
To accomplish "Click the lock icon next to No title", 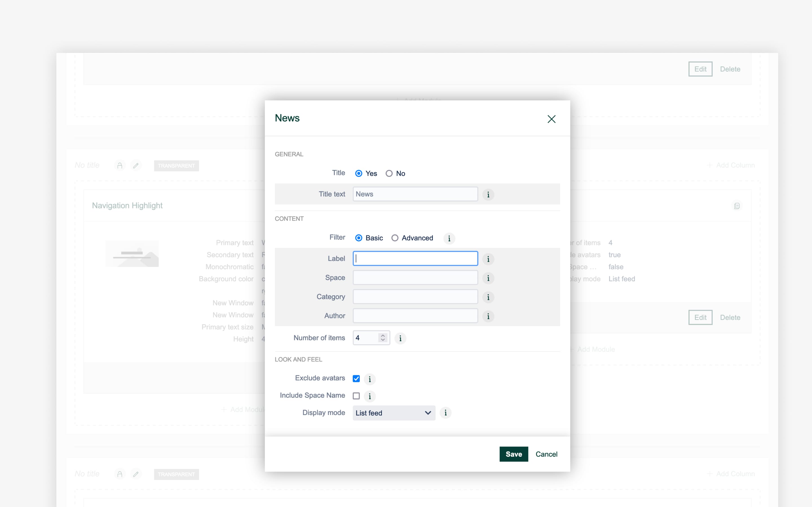I will [x=120, y=165].
